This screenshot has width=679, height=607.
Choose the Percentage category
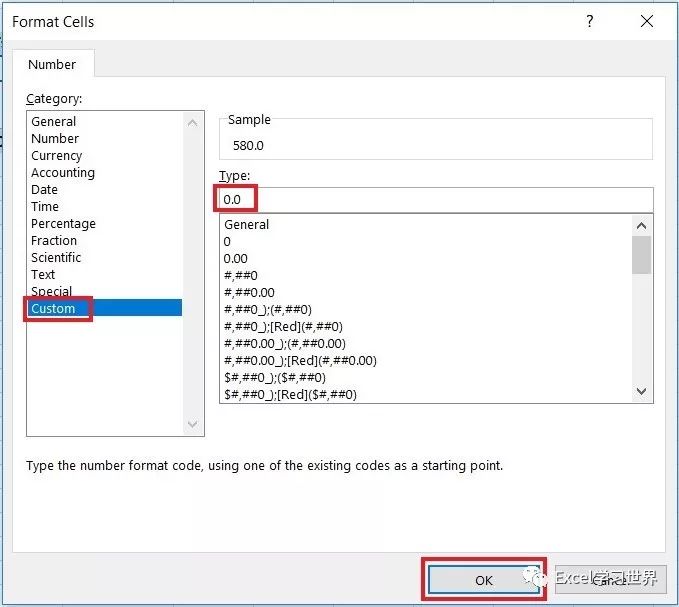point(63,223)
